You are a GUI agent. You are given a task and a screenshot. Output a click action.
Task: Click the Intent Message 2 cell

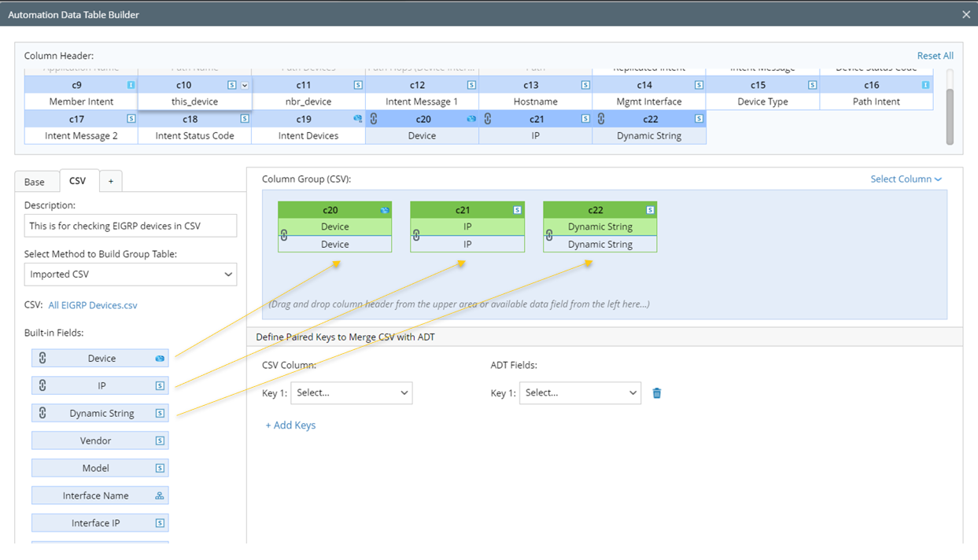81,135
